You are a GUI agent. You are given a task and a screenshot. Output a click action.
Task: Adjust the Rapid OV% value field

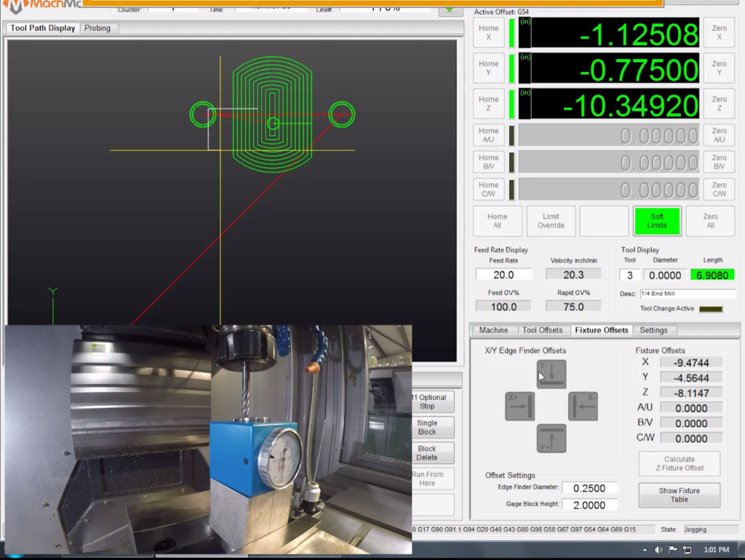click(x=573, y=306)
